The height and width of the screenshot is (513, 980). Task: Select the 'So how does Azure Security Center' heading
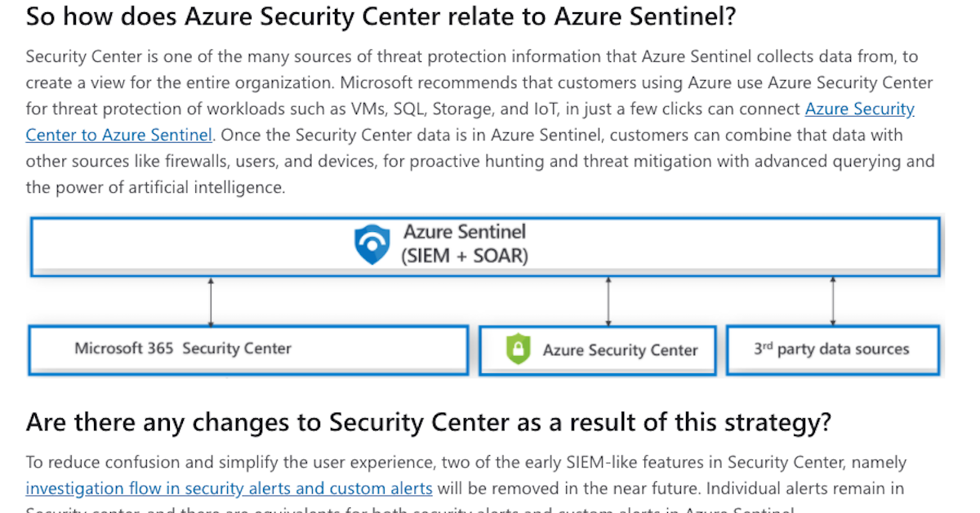[381, 16]
